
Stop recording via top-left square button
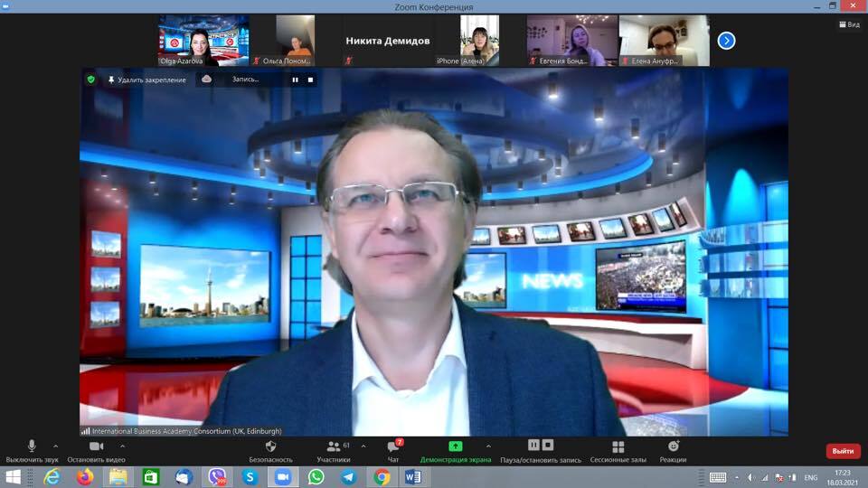coord(310,80)
